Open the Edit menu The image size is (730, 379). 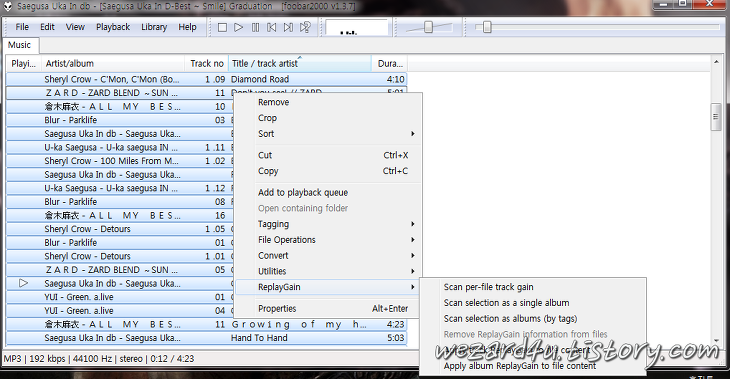[47, 27]
